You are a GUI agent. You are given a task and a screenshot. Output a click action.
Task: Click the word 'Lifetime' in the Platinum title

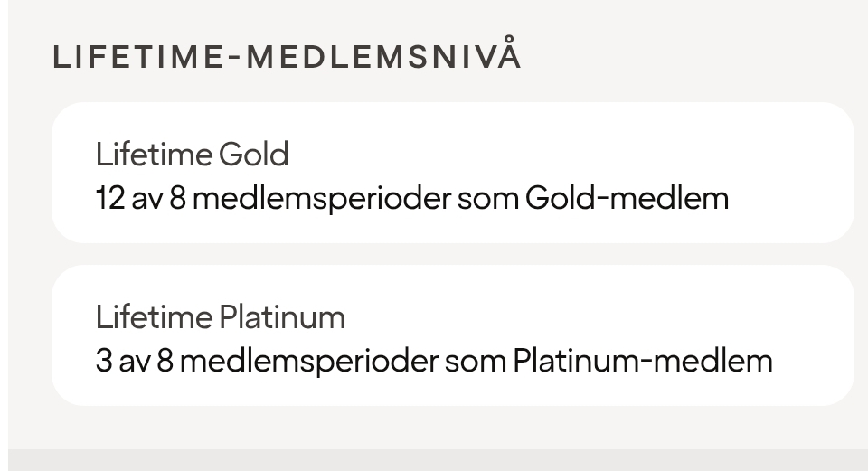[154, 317]
